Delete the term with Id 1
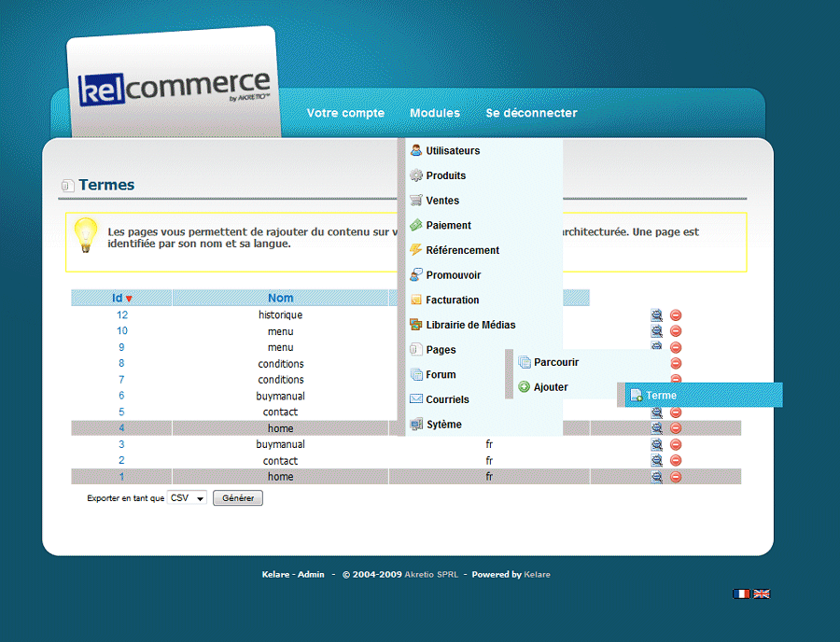This screenshot has height=642, width=840. click(x=676, y=477)
